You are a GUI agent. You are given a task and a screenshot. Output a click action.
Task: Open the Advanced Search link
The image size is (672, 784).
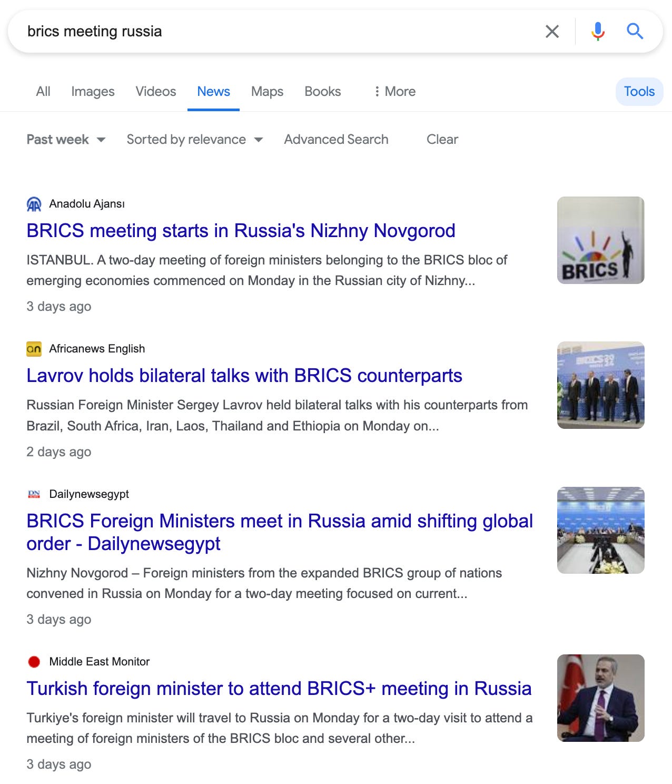pos(336,140)
